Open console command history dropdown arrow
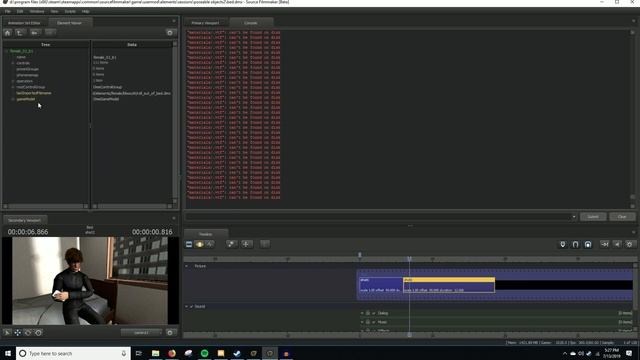The height and width of the screenshot is (360, 640). [574, 217]
